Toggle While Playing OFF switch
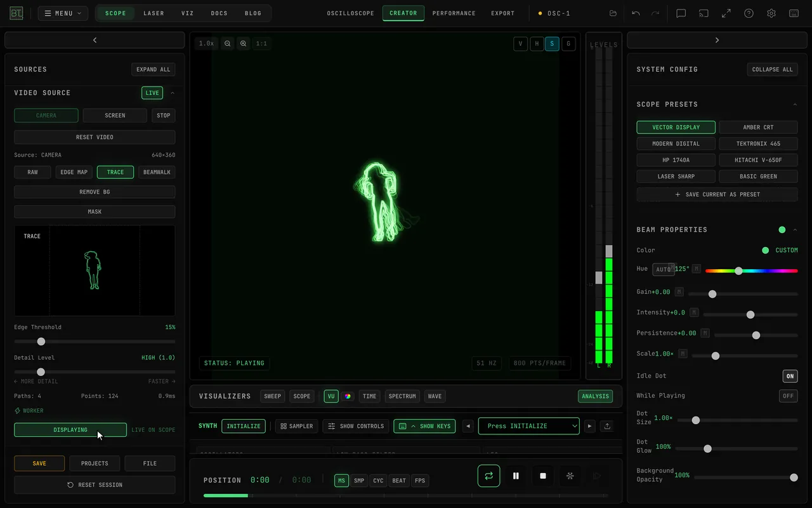812x508 pixels. [x=788, y=396]
